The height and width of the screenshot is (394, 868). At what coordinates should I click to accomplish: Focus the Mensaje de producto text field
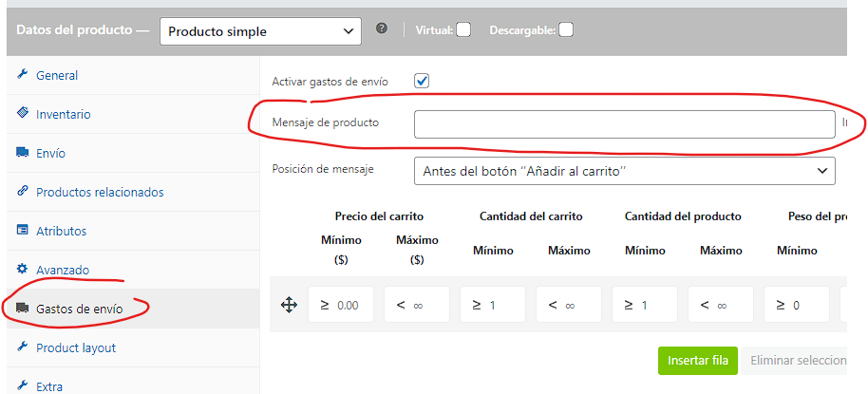point(624,124)
